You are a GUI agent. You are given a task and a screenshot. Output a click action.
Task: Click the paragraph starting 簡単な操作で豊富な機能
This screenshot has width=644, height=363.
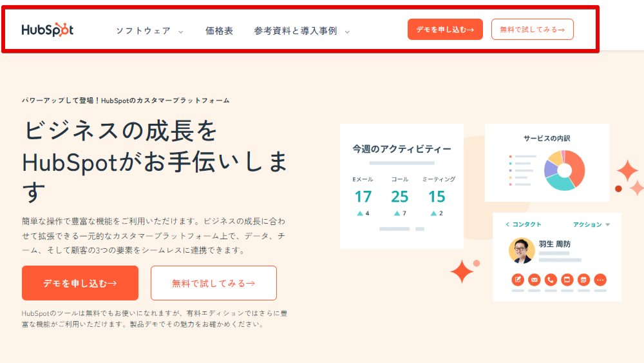154,235
